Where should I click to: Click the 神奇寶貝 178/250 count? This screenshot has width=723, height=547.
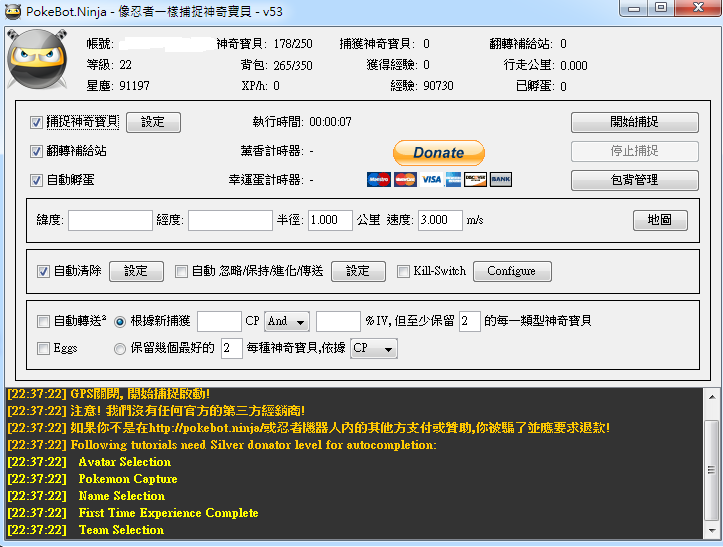click(293, 44)
